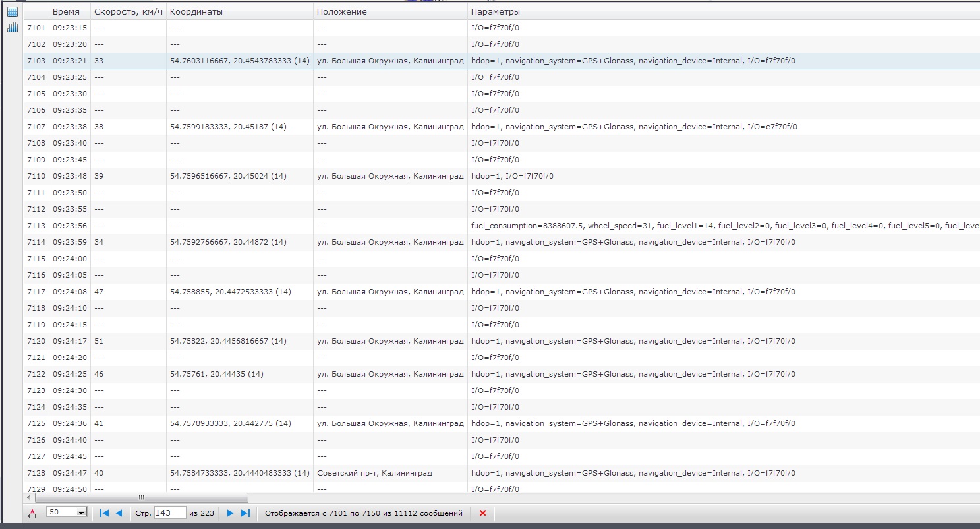Open the rows-per-page dropdown showing 50

click(82, 513)
